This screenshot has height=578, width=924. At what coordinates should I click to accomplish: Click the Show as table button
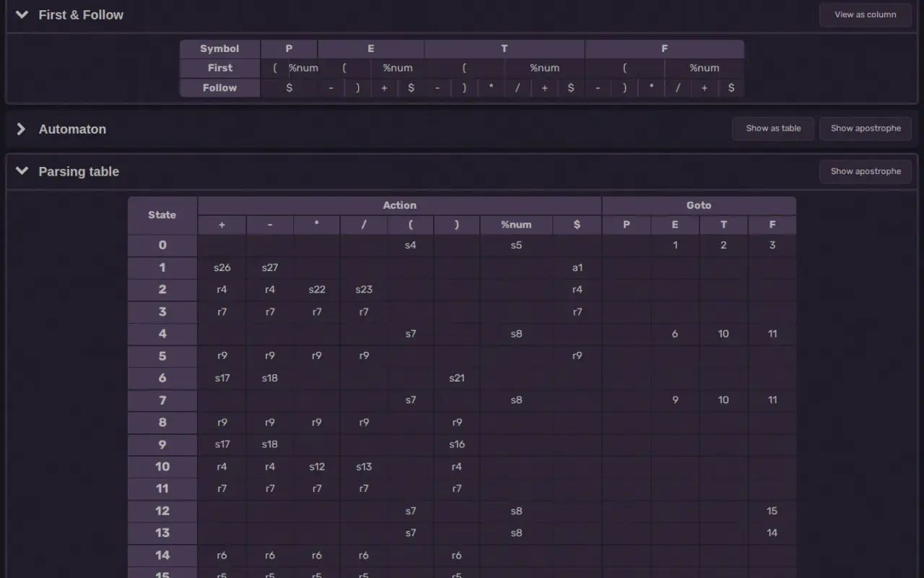point(773,129)
